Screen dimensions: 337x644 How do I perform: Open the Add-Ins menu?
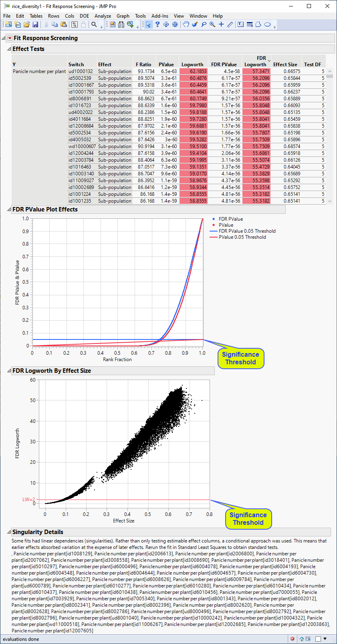pos(160,16)
